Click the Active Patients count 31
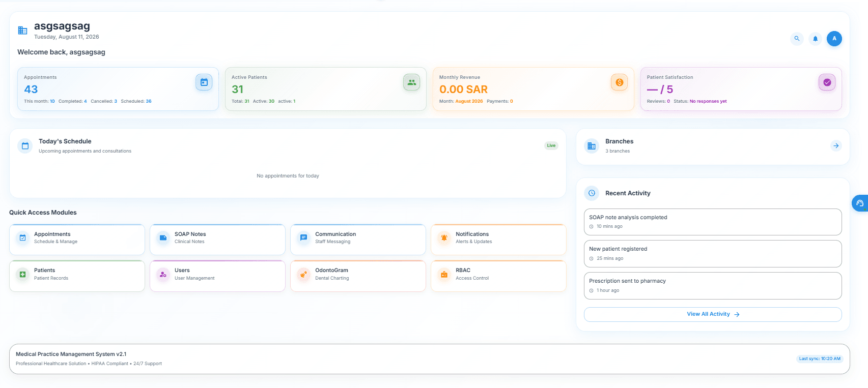Screen dimensions: 868x388 pos(238,89)
